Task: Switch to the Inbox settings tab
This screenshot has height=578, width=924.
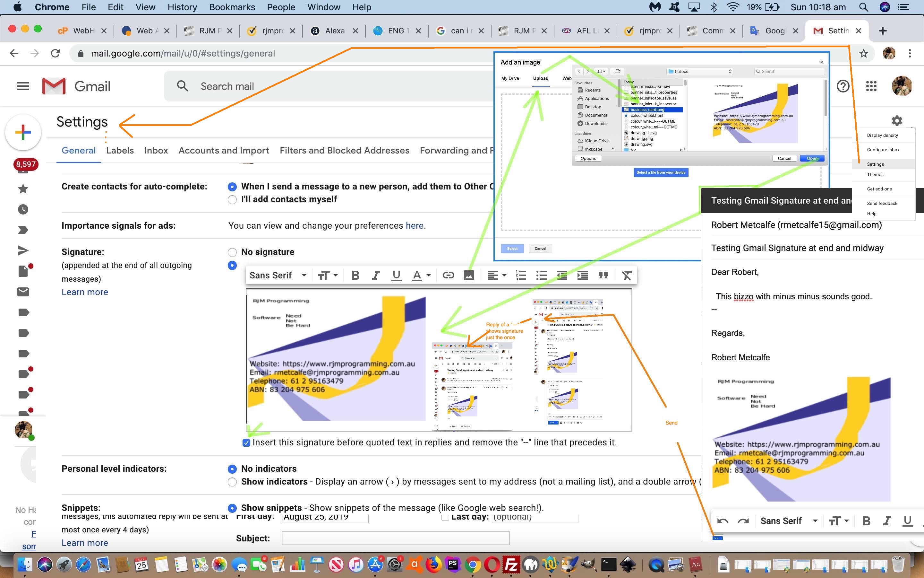Action: (156, 151)
